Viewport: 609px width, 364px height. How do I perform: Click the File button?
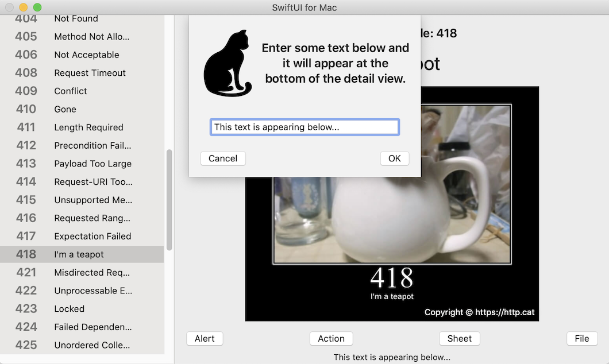[581, 339]
